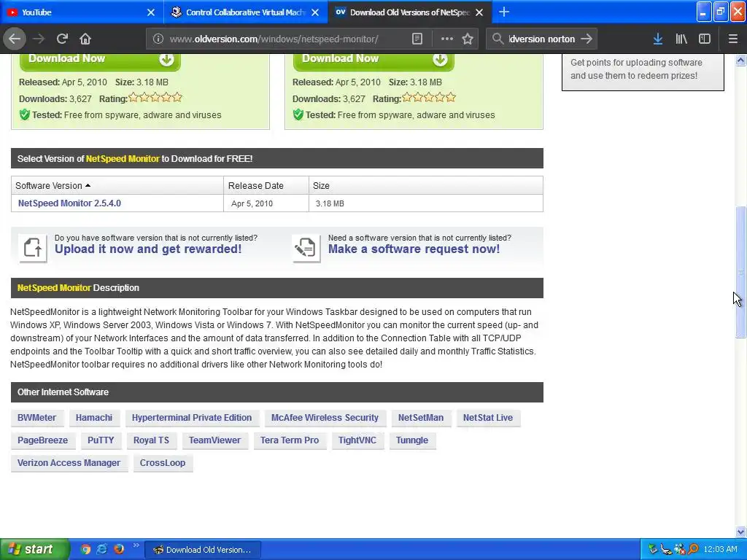747x560 pixels.
Task: Click the page scrollbar up arrow
Action: pyautogui.click(x=740, y=60)
